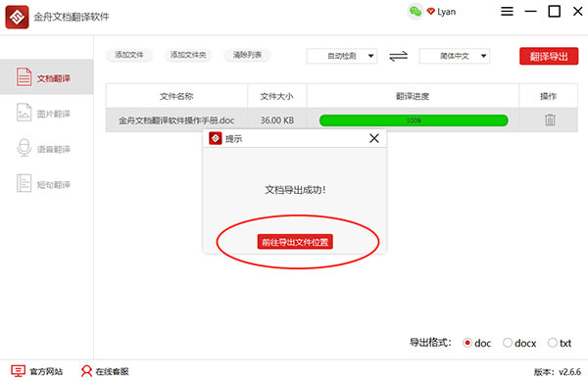
Task: Swap source and target languages with the arrows icon
Action: (x=398, y=56)
